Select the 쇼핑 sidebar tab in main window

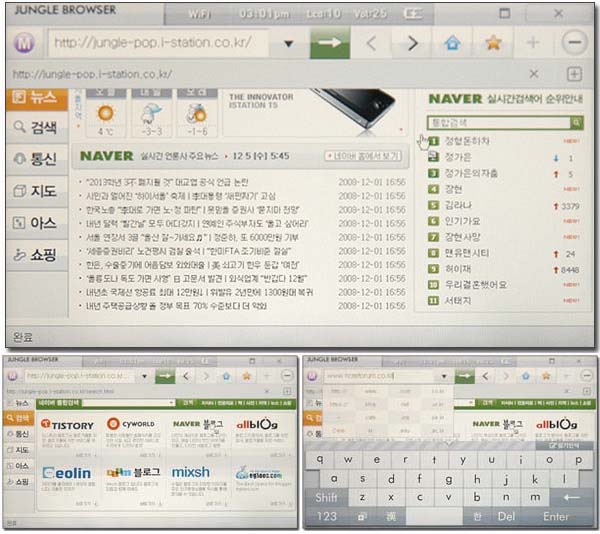point(37,254)
